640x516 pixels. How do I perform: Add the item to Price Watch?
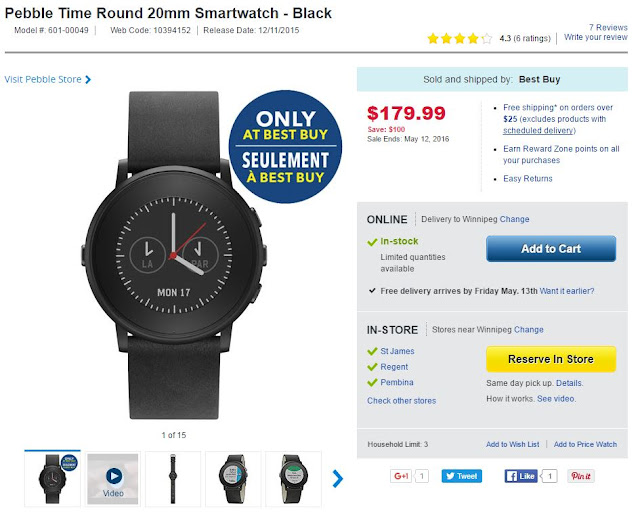585,444
